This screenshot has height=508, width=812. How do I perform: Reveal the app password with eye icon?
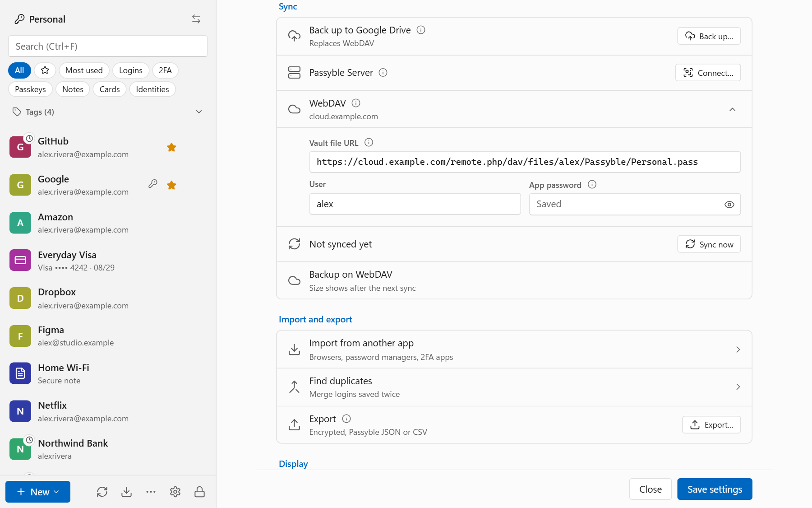tap(729, 205)
